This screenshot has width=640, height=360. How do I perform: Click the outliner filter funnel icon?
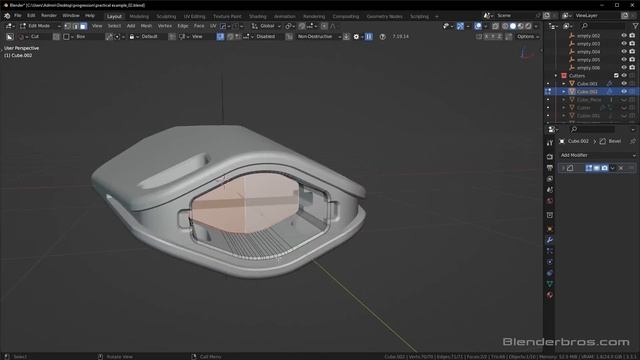pos(635,26)
